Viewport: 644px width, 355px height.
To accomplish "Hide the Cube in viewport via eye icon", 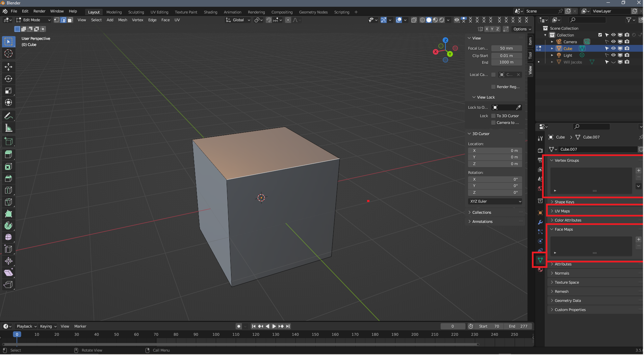I will tap(613, 48).
